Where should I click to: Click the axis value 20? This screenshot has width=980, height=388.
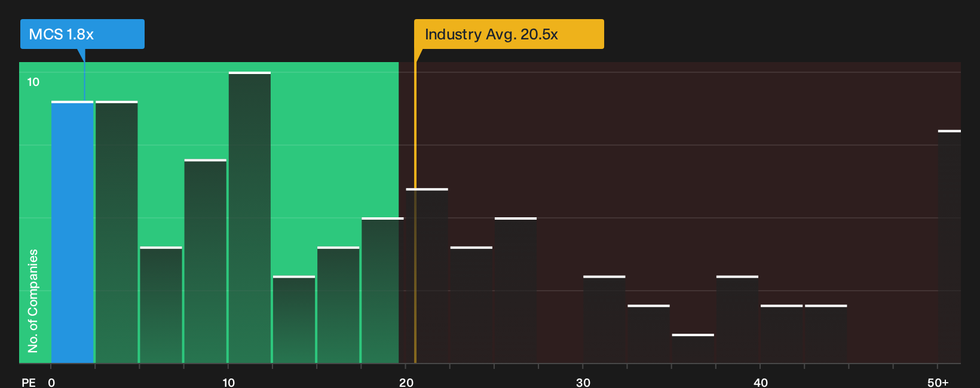(406, 382)
